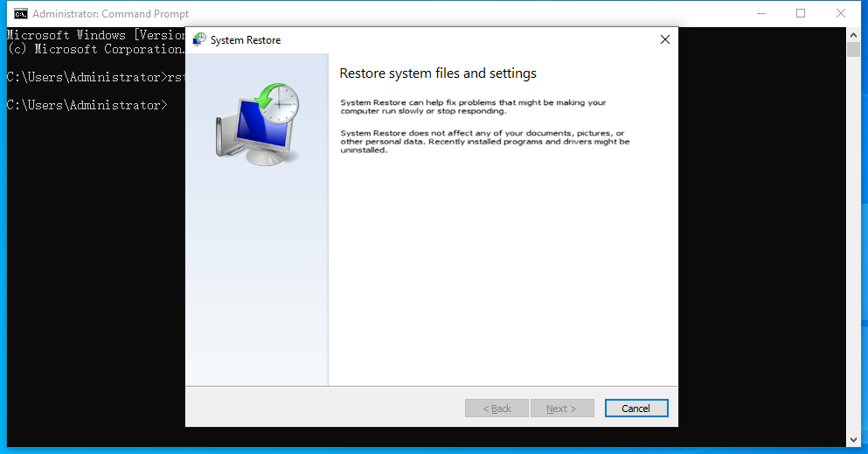
Task: Click the < Back button
Action: pos(496,409)
